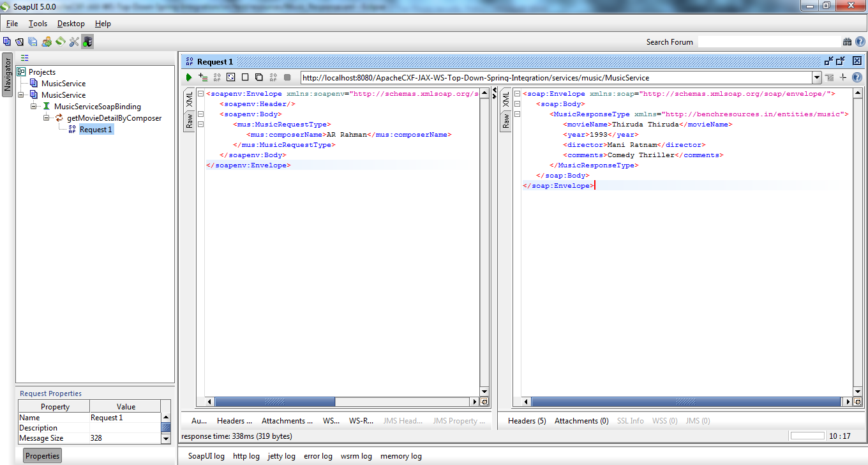Import an existing project
The image size is (868, 465).
(18, 40)
